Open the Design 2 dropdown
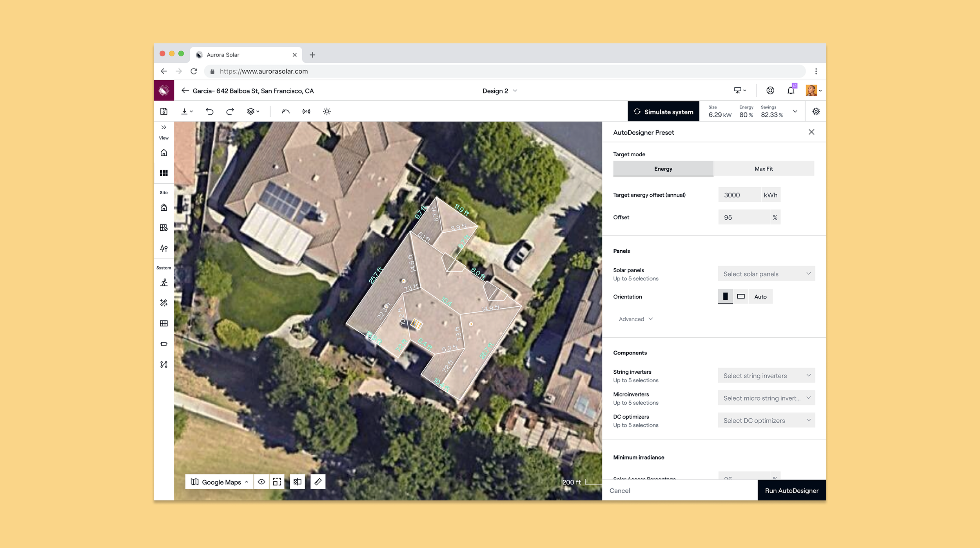This screenshot has width=980, height=548. pyautogui.click(x=500, y=91)
